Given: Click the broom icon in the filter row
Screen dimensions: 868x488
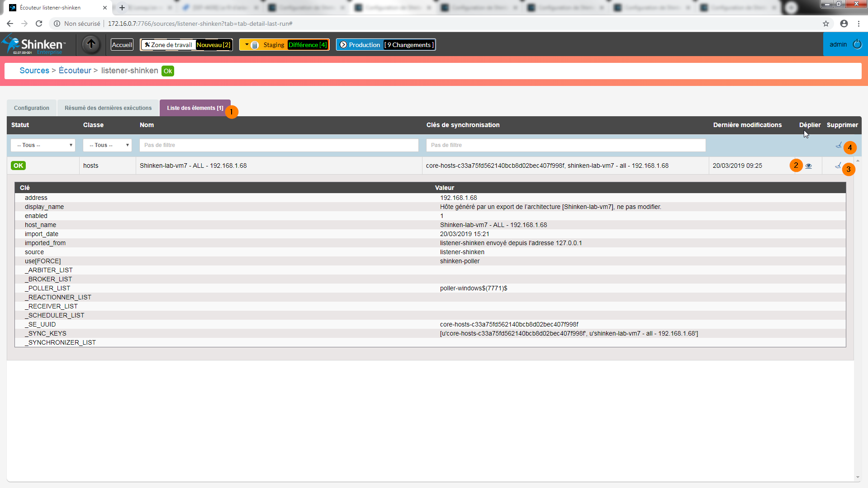Looking at the screenshot, I should click(839, 145).
